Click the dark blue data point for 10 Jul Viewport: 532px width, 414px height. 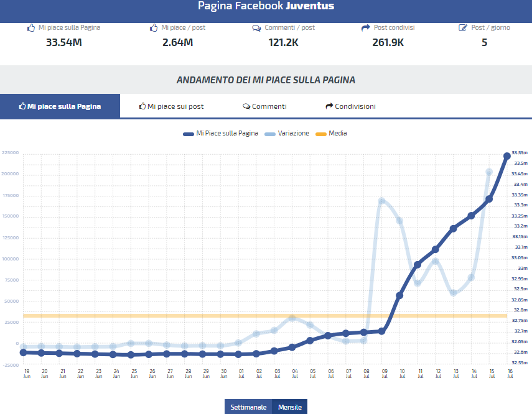click(x=399, y=296)
